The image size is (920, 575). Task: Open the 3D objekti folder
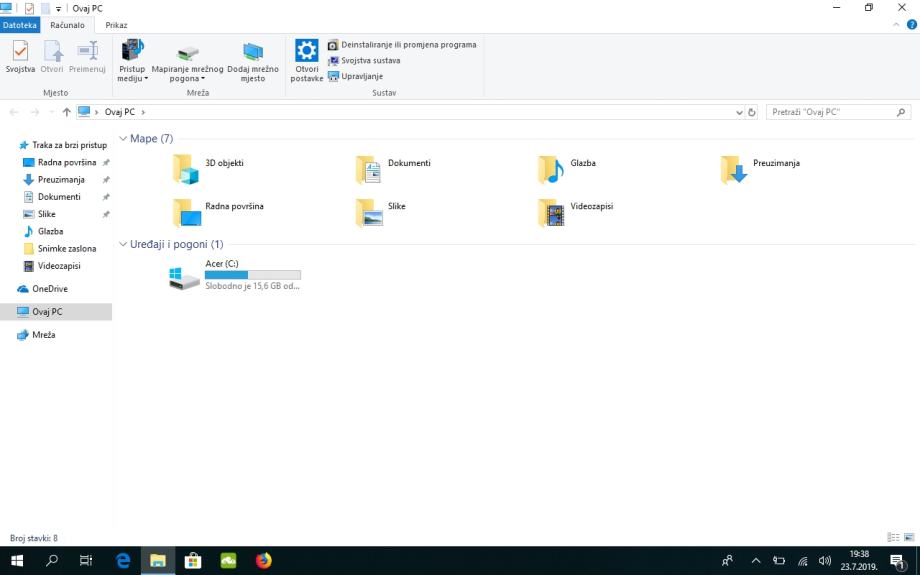(186, 170)
